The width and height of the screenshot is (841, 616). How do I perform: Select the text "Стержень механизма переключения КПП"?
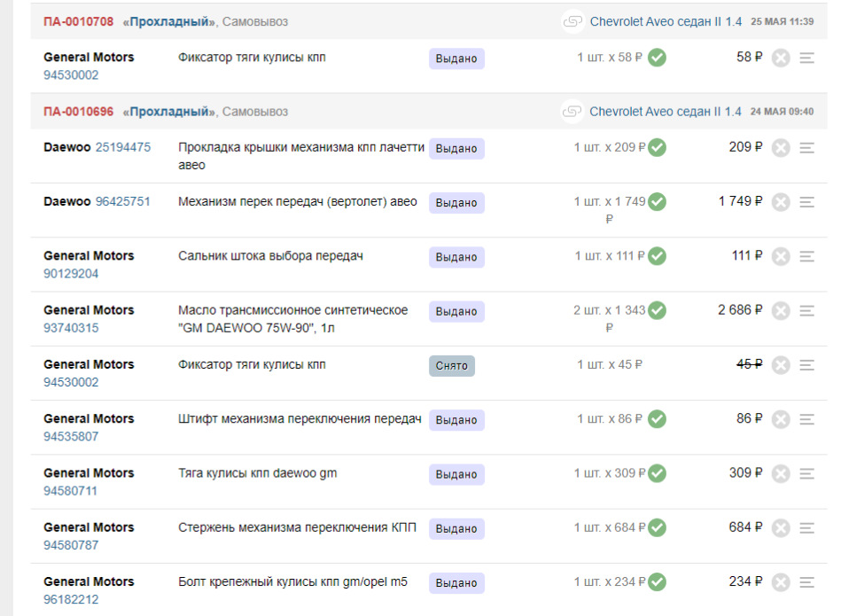[297, 527]
